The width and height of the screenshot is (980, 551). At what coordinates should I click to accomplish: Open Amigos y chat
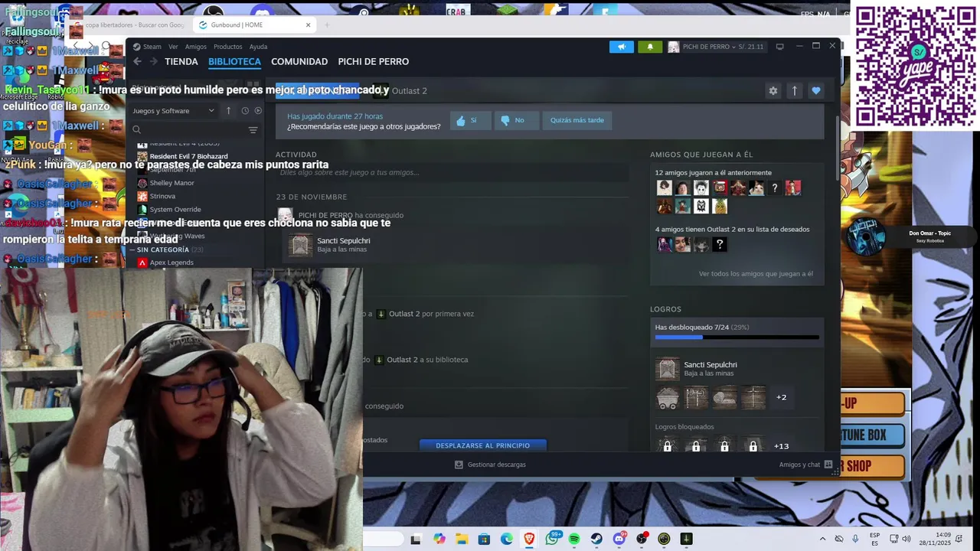pyautogui.click(x=805, y=465)
